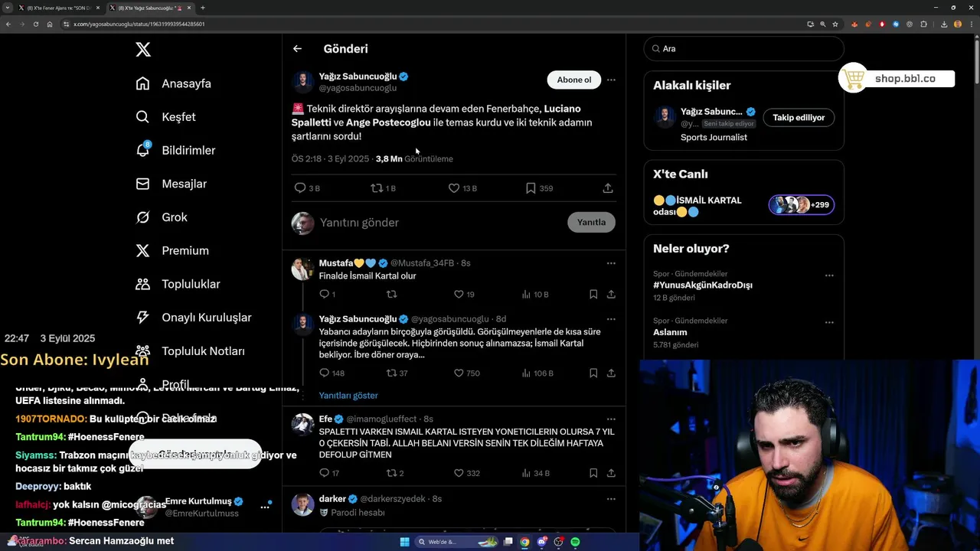Open Onaylı Kuruluşlar from the sidebar
The height and width of the screenshot is (551, 980).
[193, 318]
